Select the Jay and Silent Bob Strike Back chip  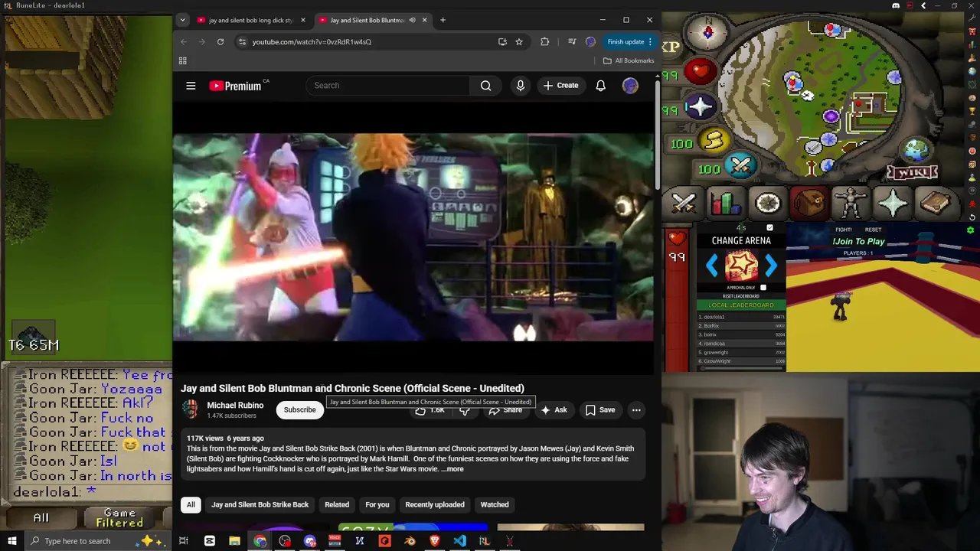coord(260,505)
